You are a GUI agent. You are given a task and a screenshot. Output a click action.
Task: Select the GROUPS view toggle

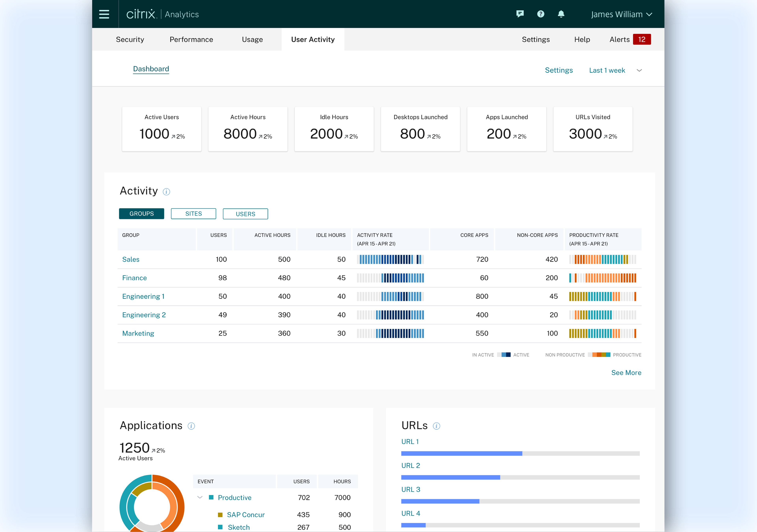[x=141, y=214]
